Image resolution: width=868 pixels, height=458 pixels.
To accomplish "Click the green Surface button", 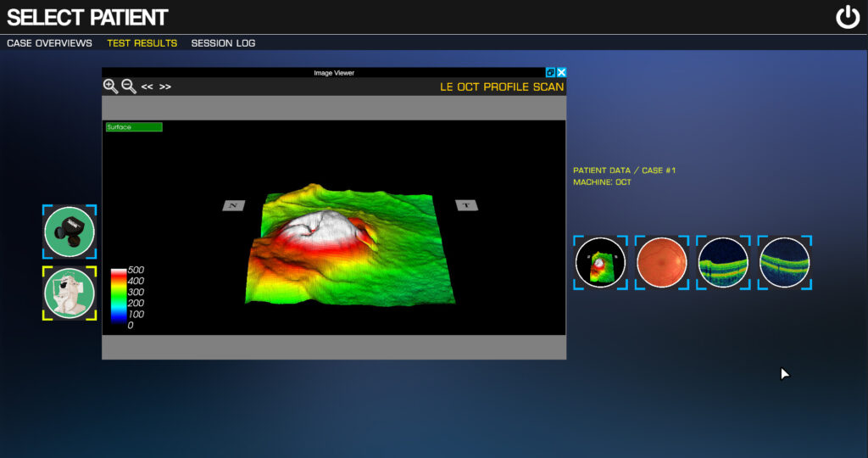I will pos(134,127).
